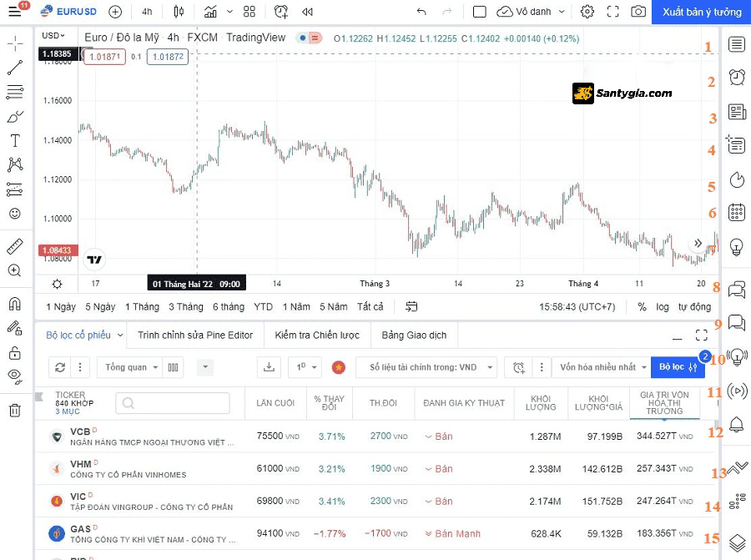Viewport: 751px width, 560px height.
Task: Open the Vô danh layout dropdown
Action: click(532, 12)
